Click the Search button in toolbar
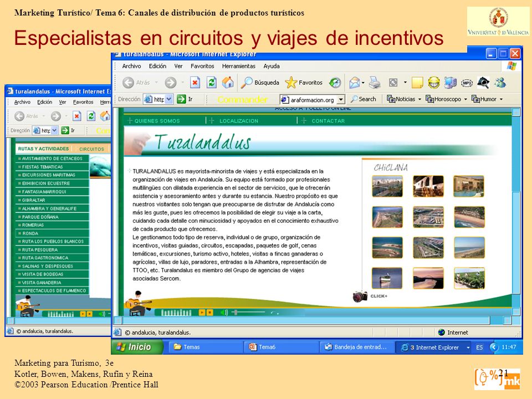This screenshot has width=532, height=399. click(364, 99)
